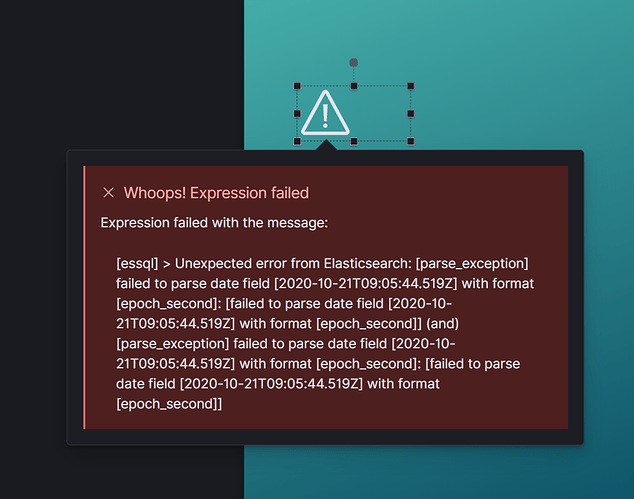Click the essql parse_exception error message text
The image size is (634, 499).
pyautogui.click(x=325, y=334)
